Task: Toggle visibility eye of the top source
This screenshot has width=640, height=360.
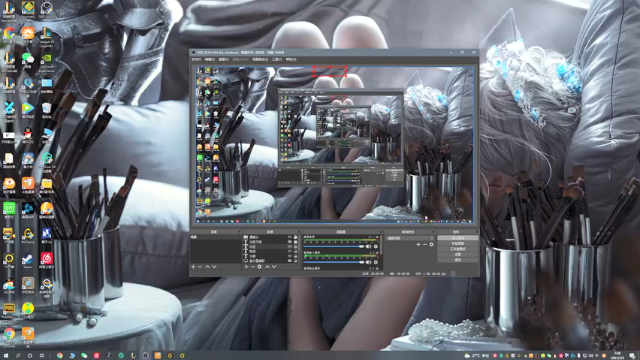Action: tap(290, 237)
